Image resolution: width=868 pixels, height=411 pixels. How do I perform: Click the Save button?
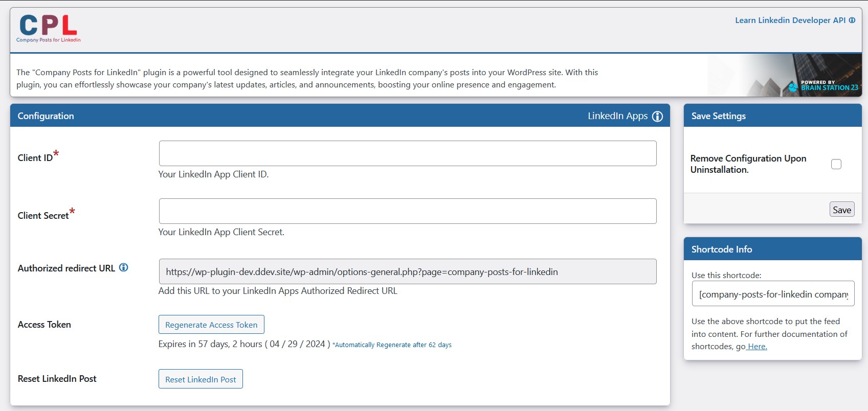841,210
